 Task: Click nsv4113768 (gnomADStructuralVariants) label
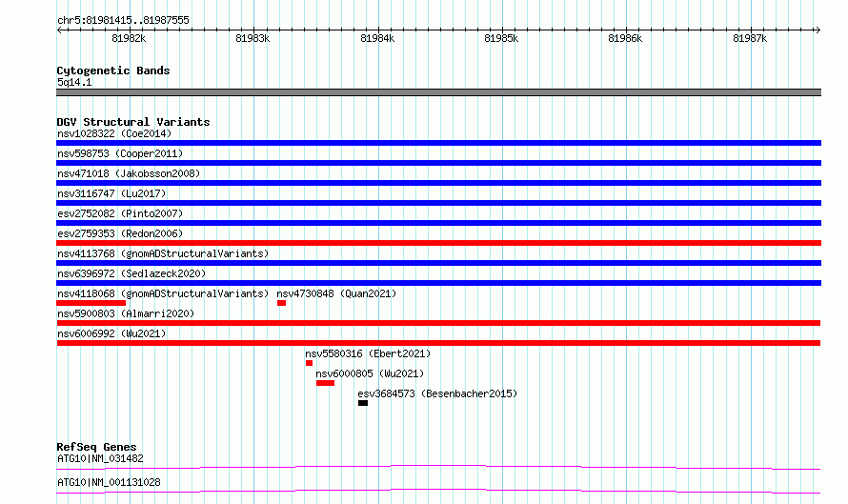point(163,253)
